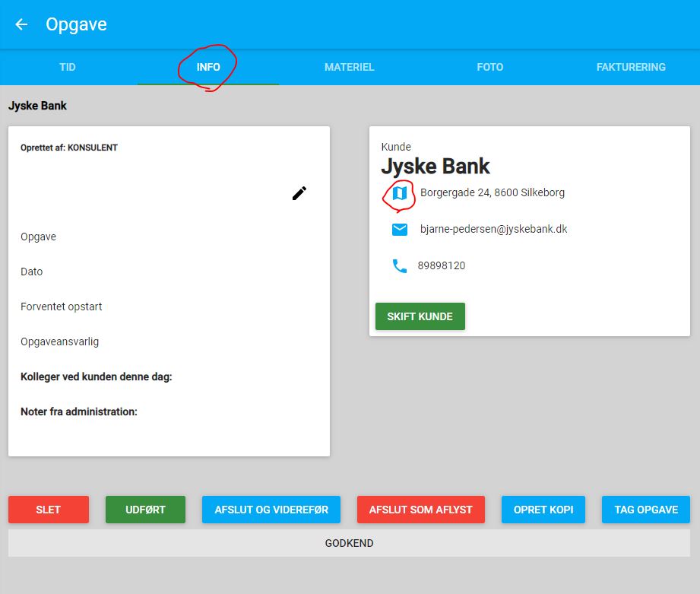Click the 'Oprettet af: KONSULENT' text
The image size is (700, 594).
pyautogui.click(x=68, y=148)
